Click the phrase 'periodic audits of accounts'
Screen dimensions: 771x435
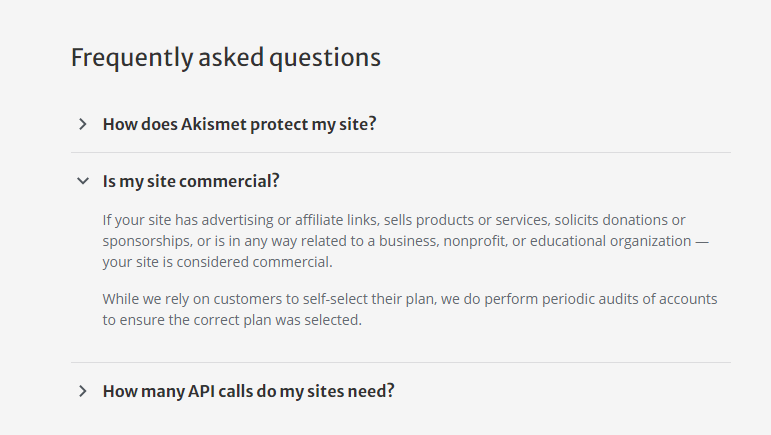tap(629, 299)
